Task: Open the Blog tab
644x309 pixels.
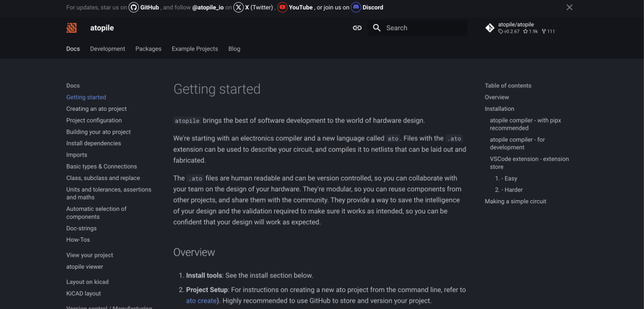Action: click(234, 48)
